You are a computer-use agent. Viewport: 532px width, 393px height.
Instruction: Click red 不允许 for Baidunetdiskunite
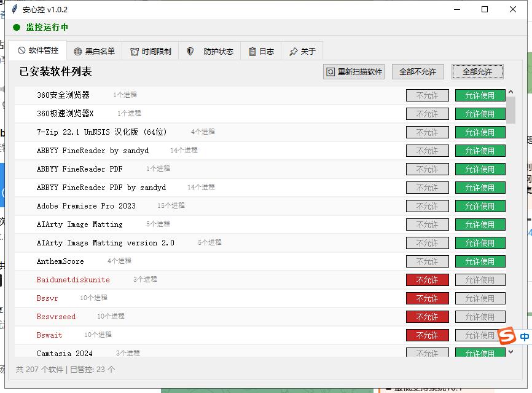click(x=428, y=280)
